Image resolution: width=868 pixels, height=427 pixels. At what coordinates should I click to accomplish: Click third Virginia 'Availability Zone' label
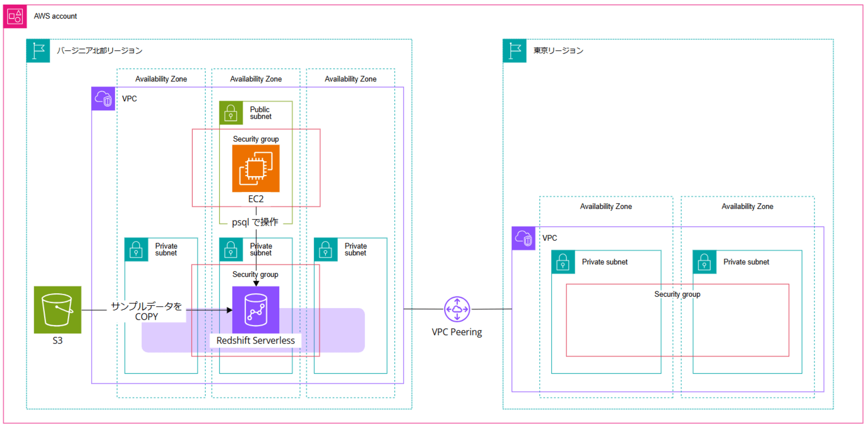coord(351,79)
